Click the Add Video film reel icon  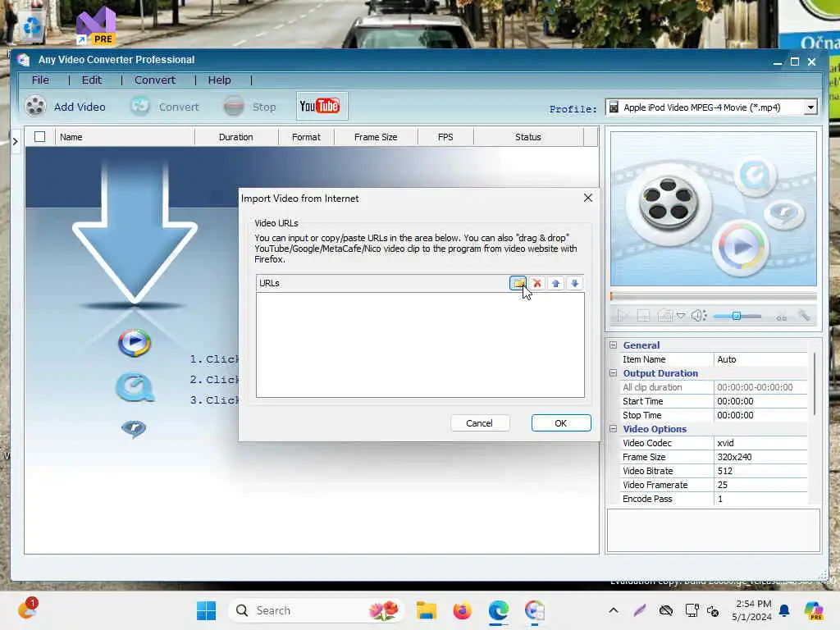coord(35,106)
